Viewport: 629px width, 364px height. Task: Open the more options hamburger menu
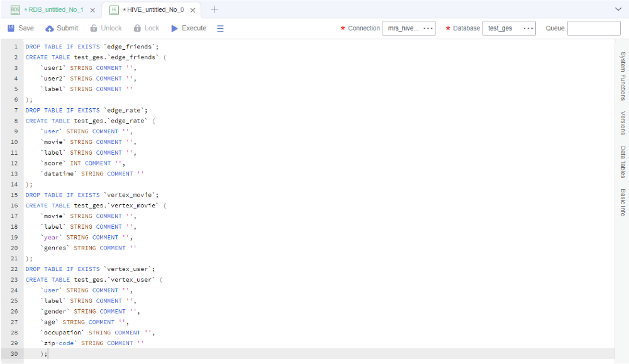[220, 28]
